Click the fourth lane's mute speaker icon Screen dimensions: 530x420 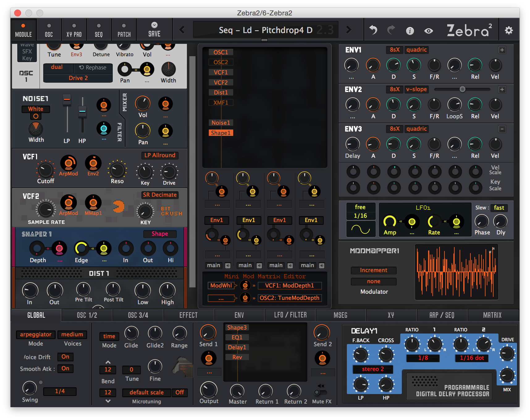tap(322, 266)
